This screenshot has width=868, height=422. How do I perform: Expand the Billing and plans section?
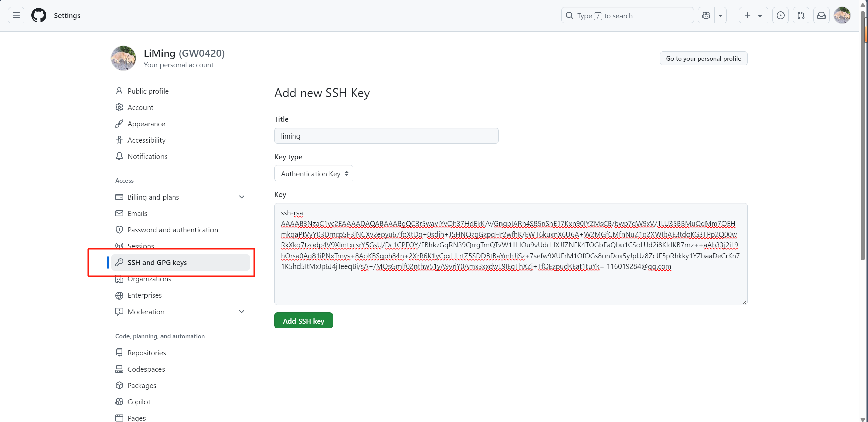click(x=242, y=197)
